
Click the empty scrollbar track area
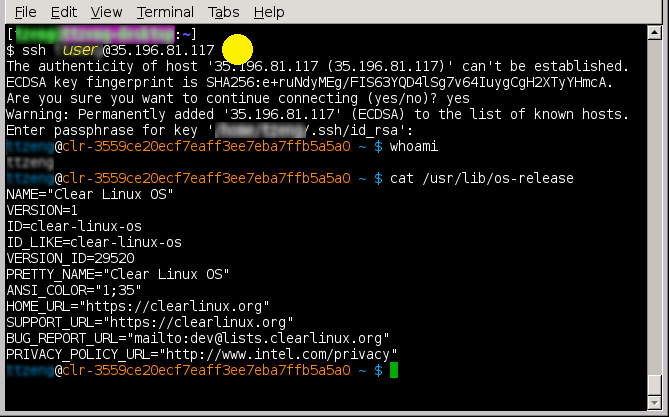pos(654,207)
